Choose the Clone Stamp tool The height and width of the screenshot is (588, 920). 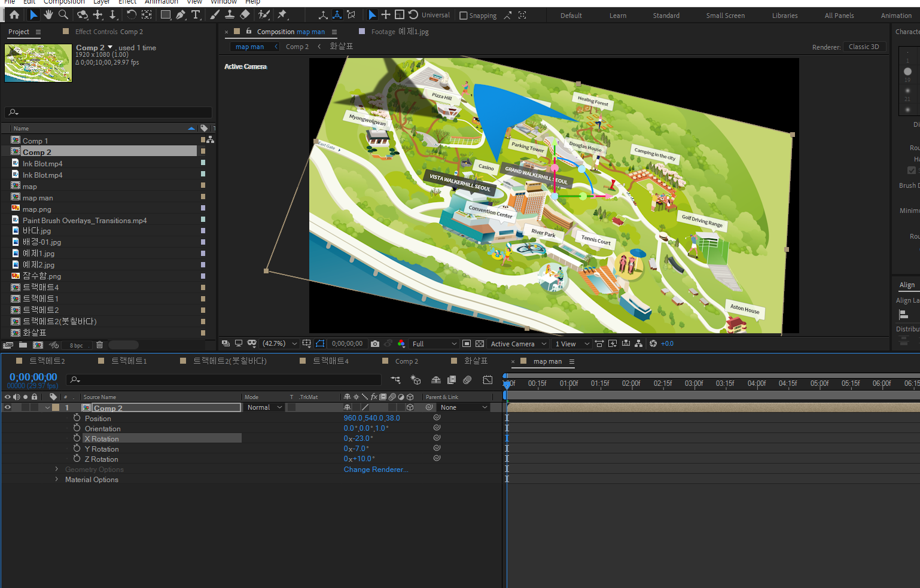229,15
